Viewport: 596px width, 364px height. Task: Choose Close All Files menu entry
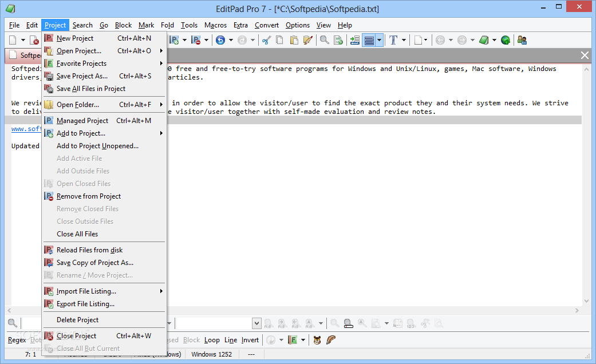(x=104, y=234)
